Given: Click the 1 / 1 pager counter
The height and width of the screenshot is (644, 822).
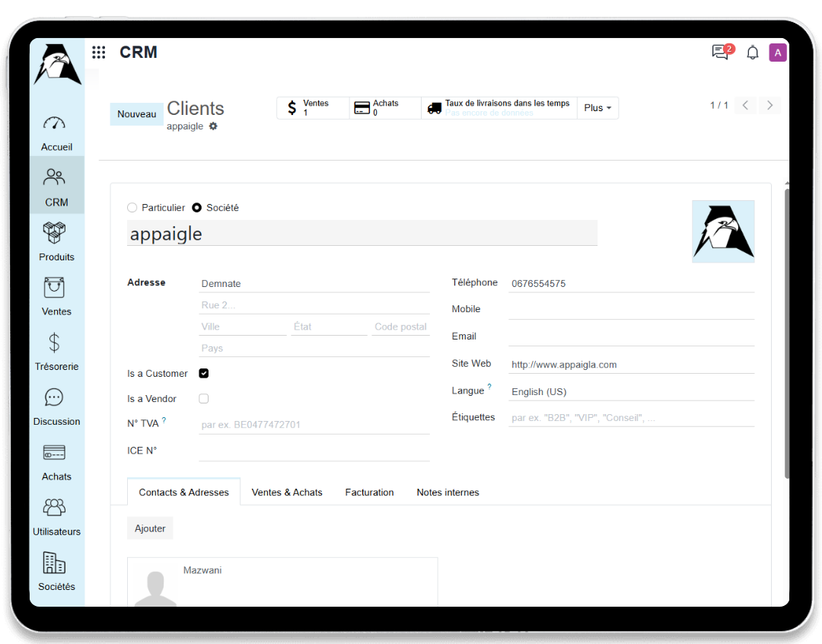Looking at the screenshot, I should pos(718,105).
